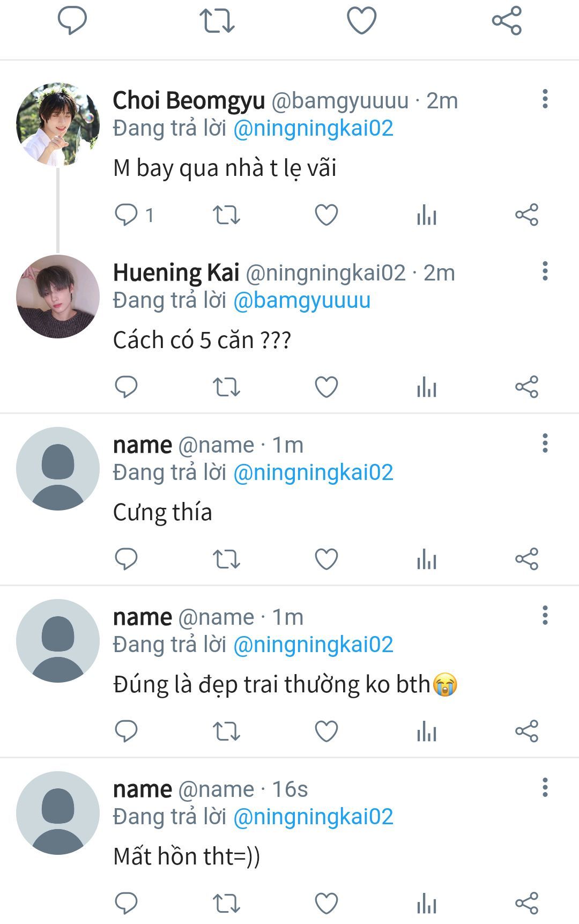This screenshot has height=924, width=579.
Task: Open more options for "Cưng thía" tweet
Action: pos(545,443)
